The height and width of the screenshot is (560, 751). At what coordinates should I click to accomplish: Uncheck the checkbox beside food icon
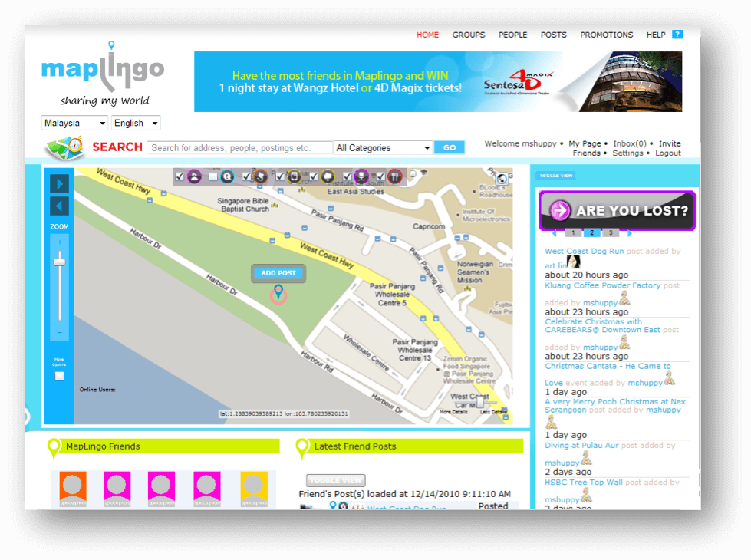tap(380, 176)
